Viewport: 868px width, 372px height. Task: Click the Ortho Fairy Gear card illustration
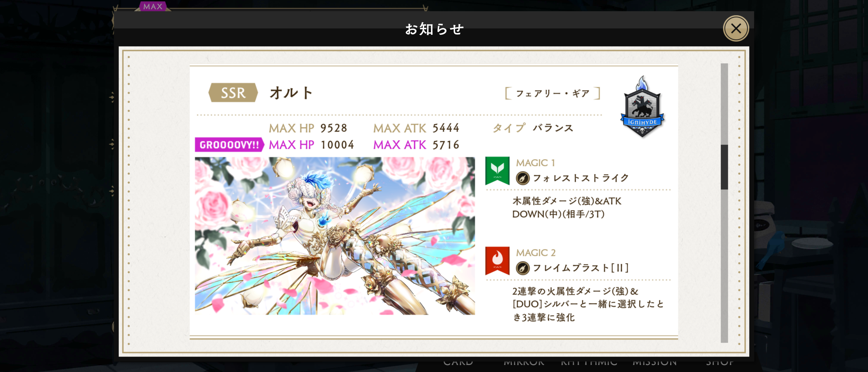click(x=335, y=236)
